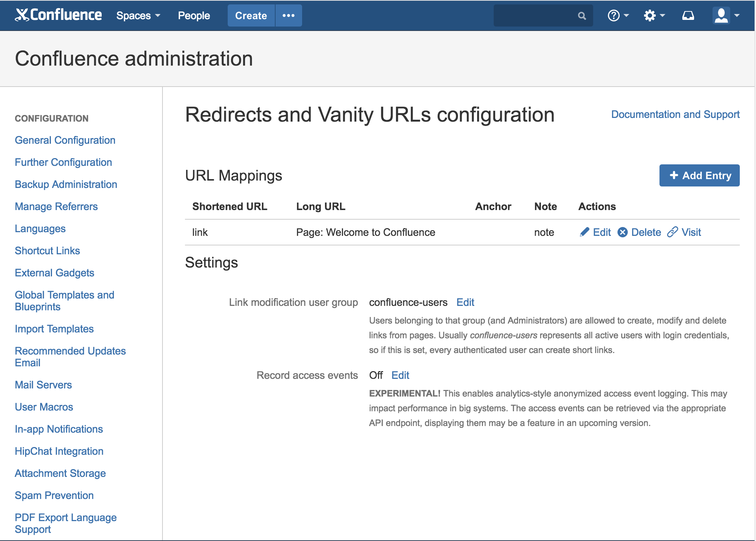
Task: Click the 'confluence-users' group value
Action: (x=408, y=302)
